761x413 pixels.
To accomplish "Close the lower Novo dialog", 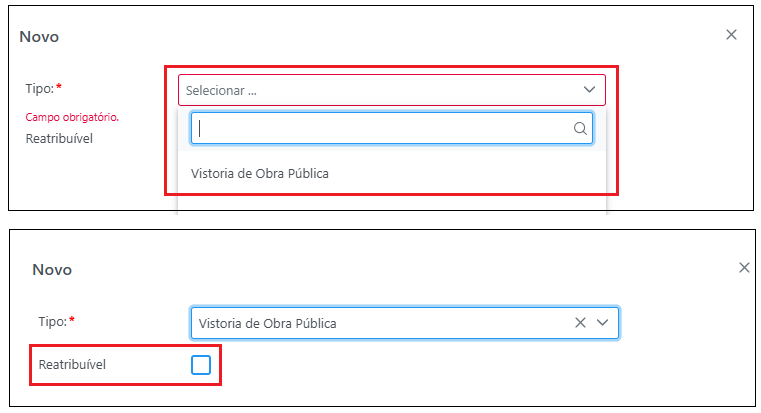I will tap(744, 268).
